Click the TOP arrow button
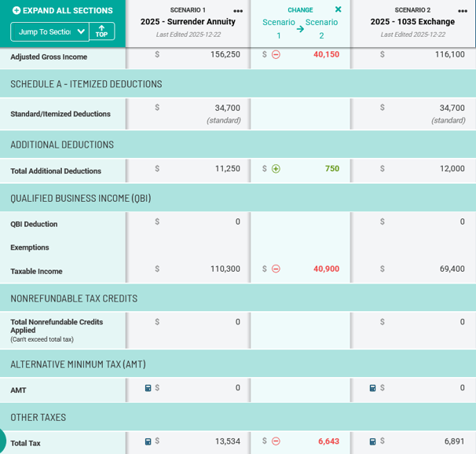The image size is (476, 454). pyautogui.click(x=102, y=31)
